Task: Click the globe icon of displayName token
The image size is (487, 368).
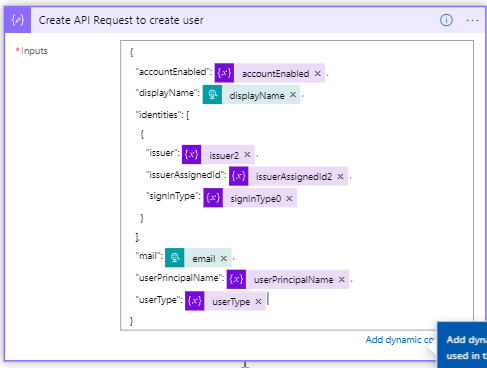Action: 212,95
